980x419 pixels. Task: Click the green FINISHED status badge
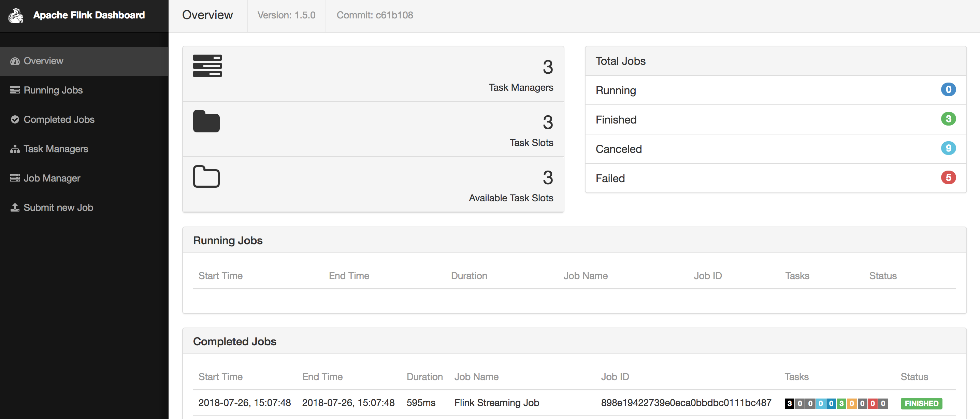[x=921, y=403]
